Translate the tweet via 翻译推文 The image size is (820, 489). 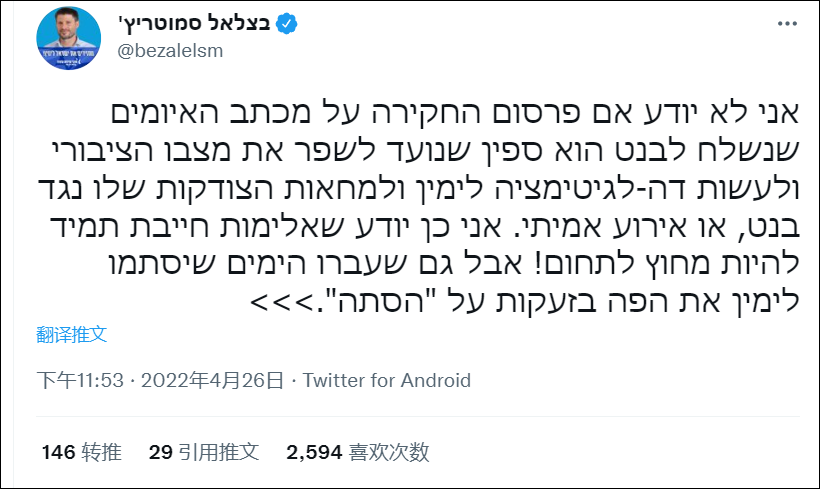[72, 332]
